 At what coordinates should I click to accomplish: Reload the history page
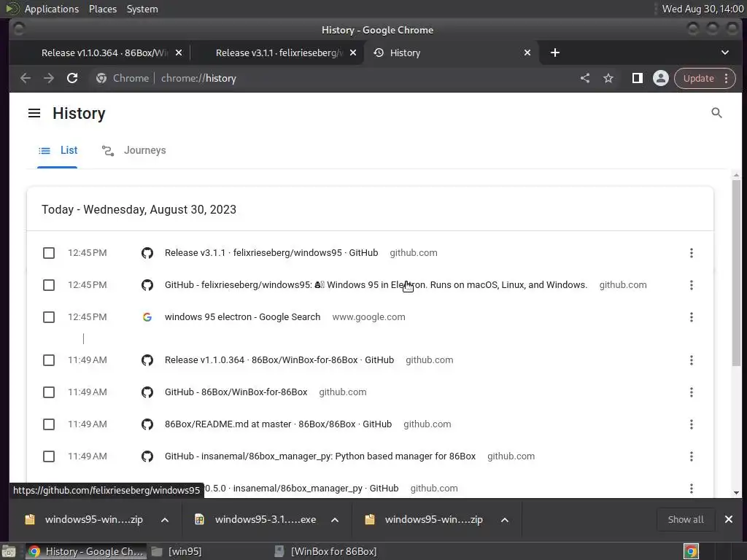(x=72, y=78)
